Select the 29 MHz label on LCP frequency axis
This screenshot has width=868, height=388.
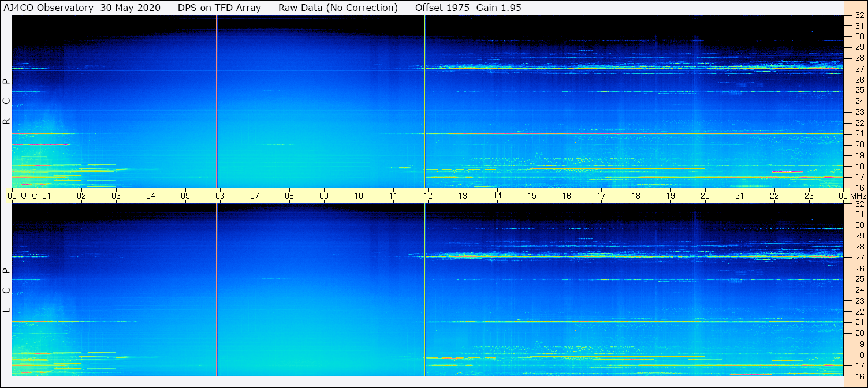[x=859, y=236]
